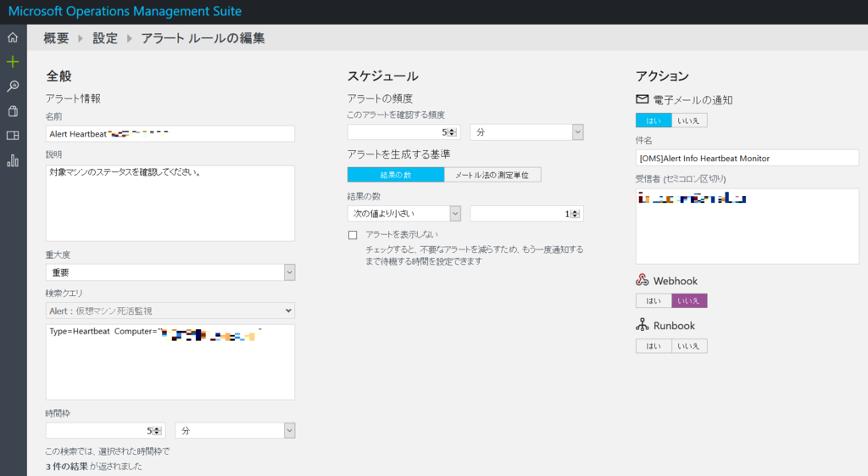This screenshot has height=476, width=868.
Task: Click the green plus add icon
Action: click(x=13, y=61)
